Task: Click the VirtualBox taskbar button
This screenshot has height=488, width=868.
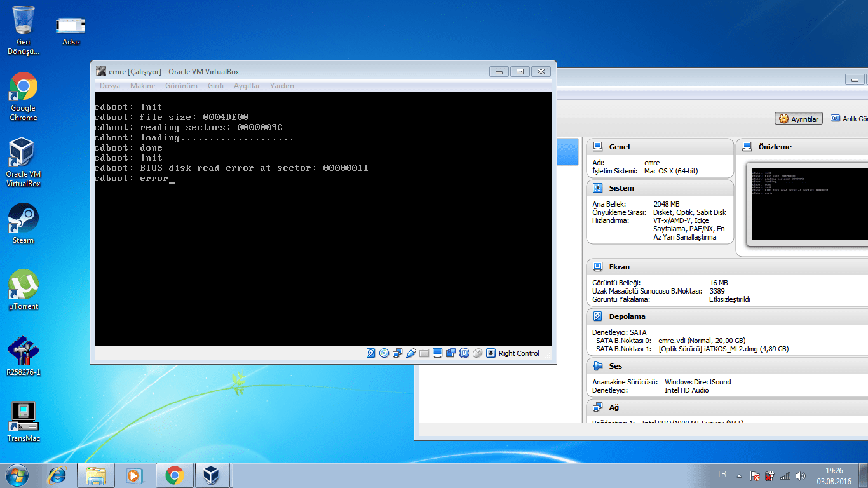Action: coord(213,475)
